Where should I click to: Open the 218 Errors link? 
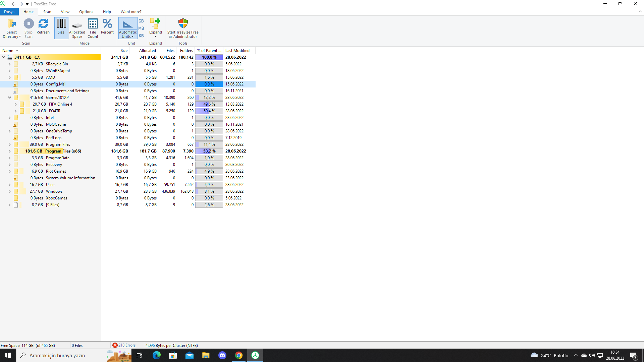[127, 345]
